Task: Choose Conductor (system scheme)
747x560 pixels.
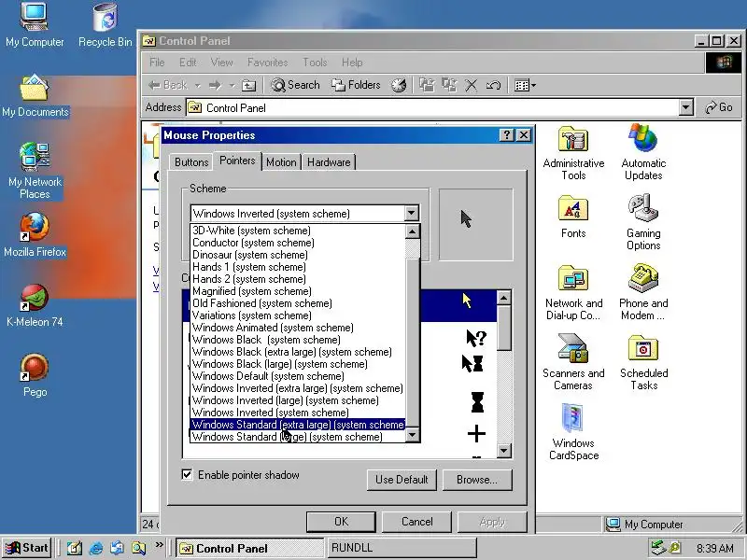Action: click(x=298, y=243)
